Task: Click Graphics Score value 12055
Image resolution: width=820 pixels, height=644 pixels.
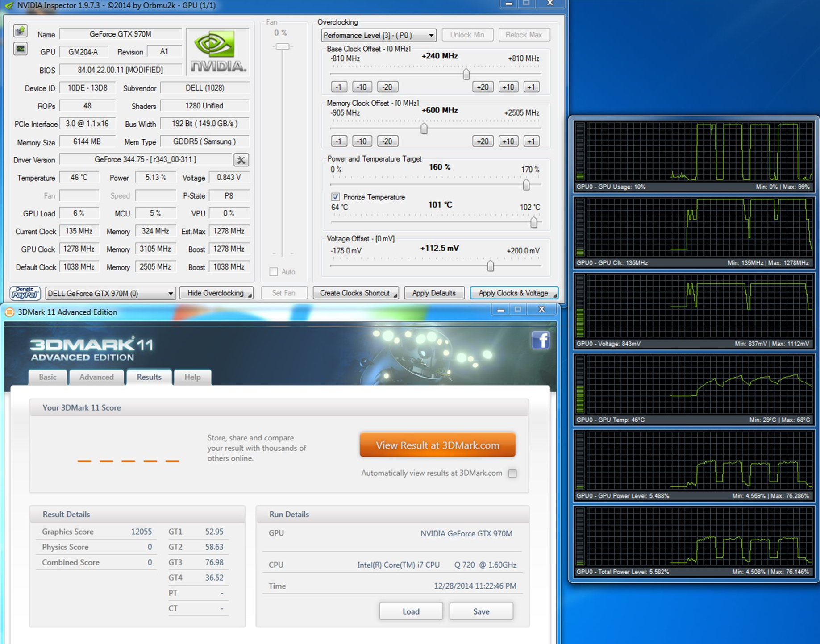Action: [142, 532]
